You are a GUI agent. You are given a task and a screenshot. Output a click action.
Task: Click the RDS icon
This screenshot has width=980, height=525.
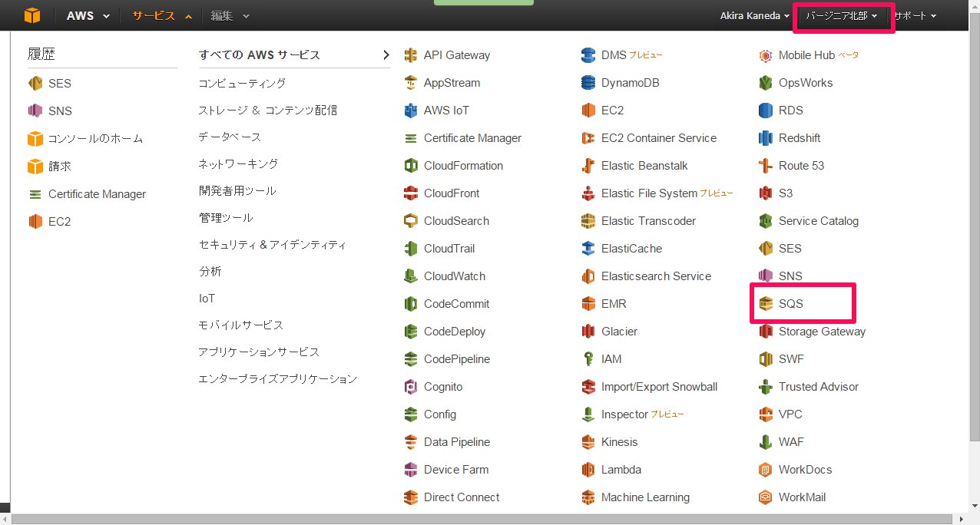click(x=766, y=111)
